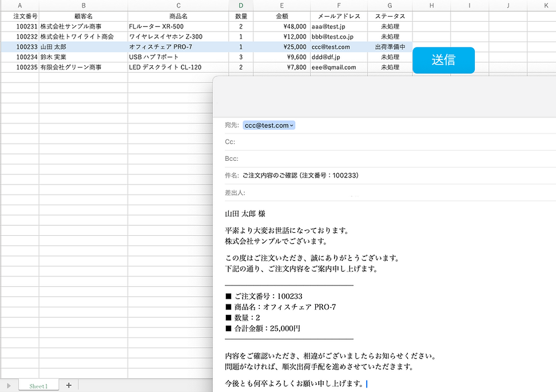Click the 数量 header cell
Viewport: 556px width, 392px height.
[x=241, y=17]
